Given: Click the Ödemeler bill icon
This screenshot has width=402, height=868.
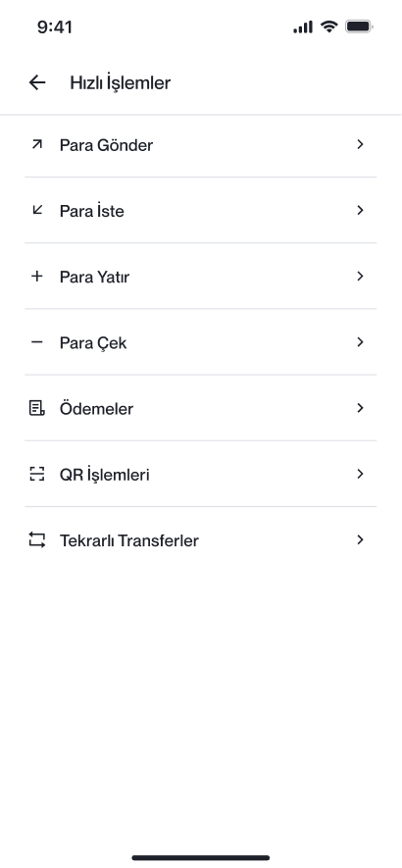Looking at the screenshot, I should [x=36, y=409].
